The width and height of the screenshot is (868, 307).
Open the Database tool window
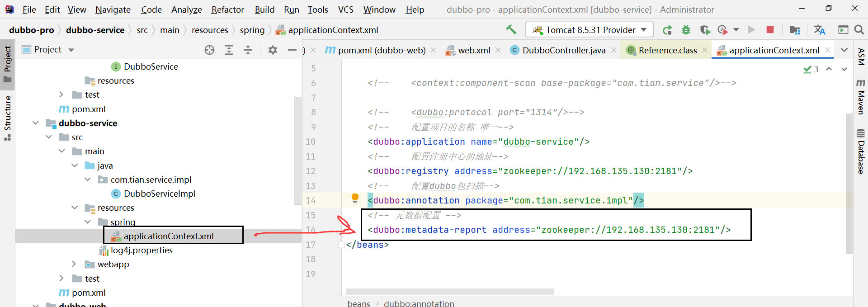coord(861,151)
